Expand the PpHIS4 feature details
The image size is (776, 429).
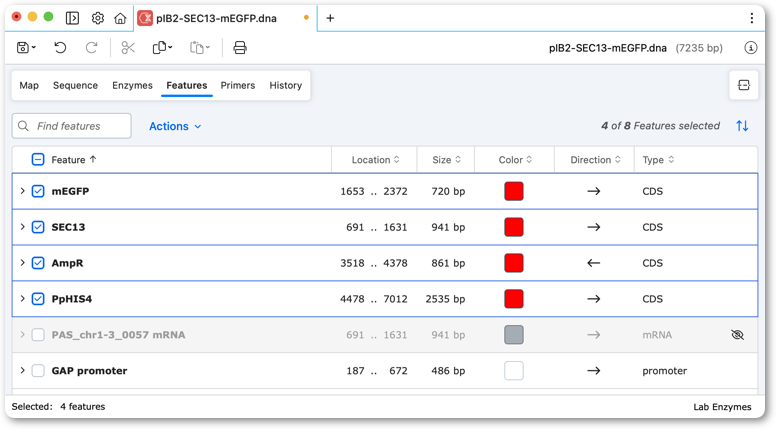(22, 299)
